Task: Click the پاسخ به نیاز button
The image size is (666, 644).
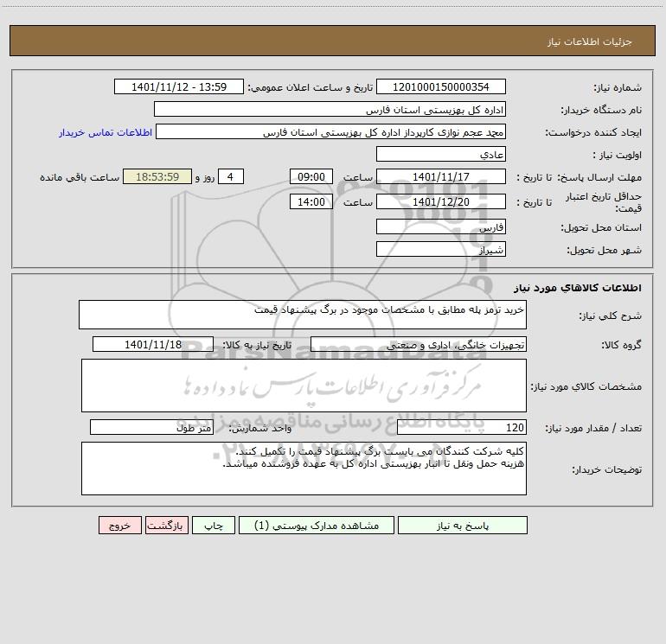Action: pyautogui.click(x=463, y=525)
